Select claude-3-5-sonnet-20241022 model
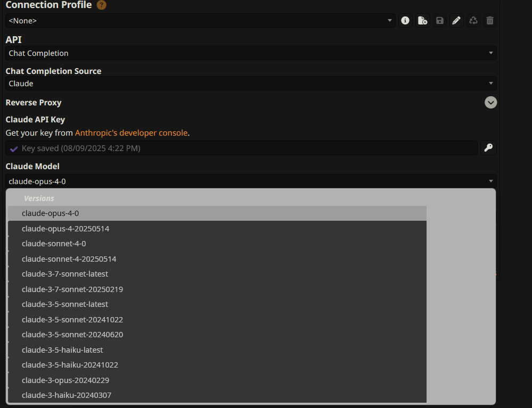Viewport: 532px width, 408px height. (217, 320)
